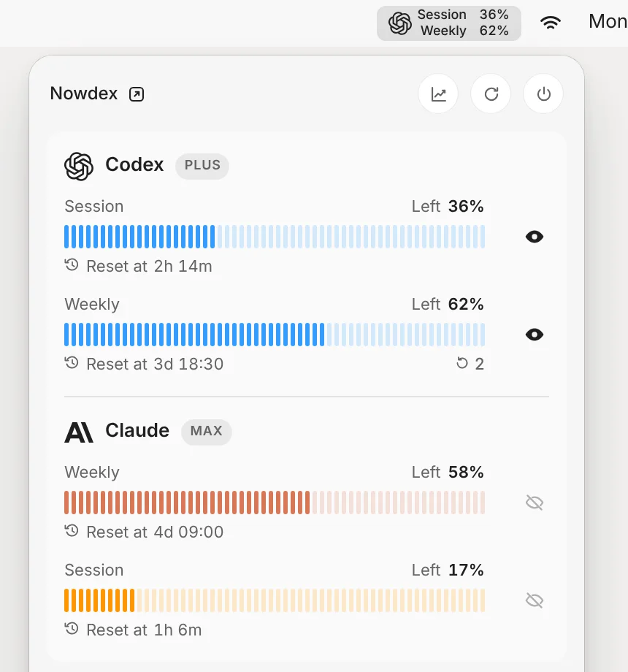Open the usage chart view
Viewport: 628px width, 672px height.
tap(438, 93)
